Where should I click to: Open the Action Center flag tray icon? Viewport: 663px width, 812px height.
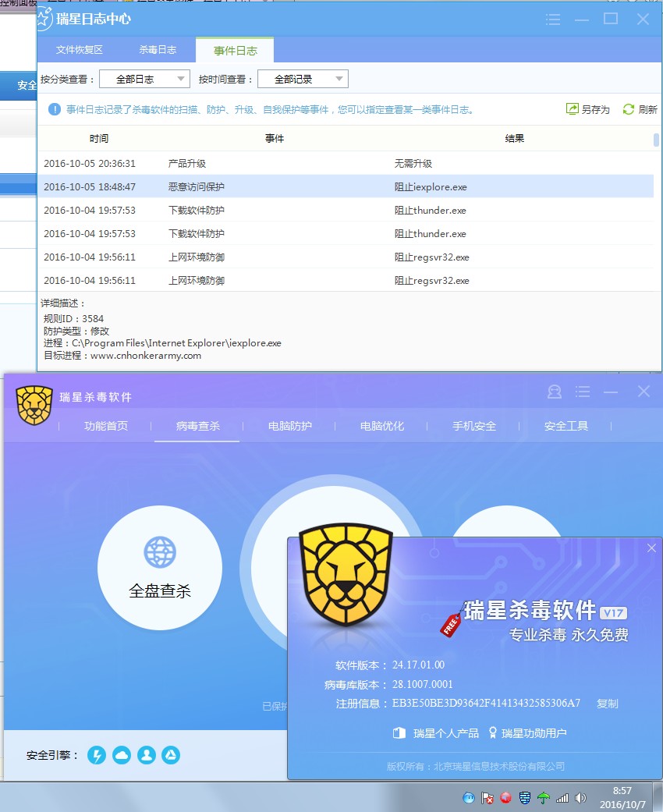click(x=487, y=798)
